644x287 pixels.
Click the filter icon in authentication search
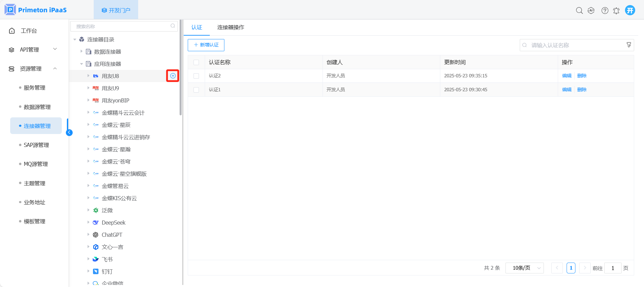point(629,45)
